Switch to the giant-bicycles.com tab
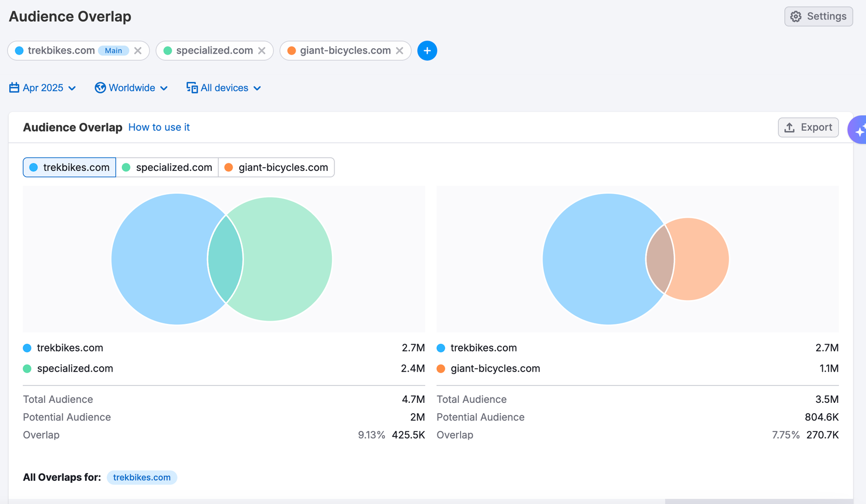Screen dimensions: 866x504 click(277, 168)
